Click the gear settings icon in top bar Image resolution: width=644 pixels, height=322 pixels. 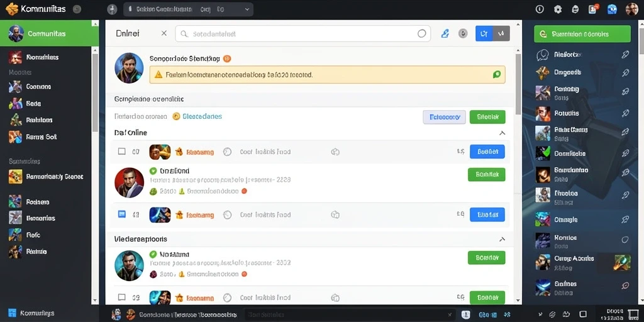tap(557, 9)
